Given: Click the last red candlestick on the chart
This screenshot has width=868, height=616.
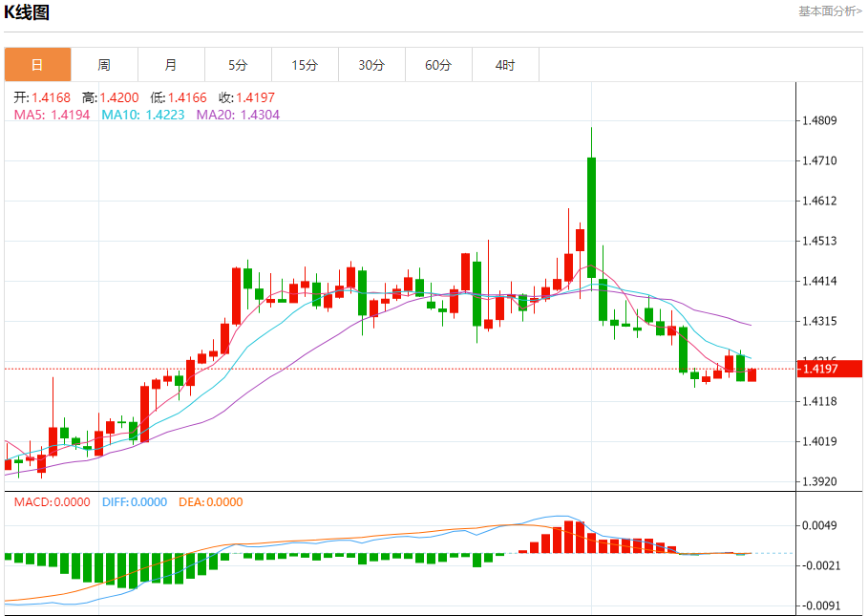Looking at the screenshot, I should point(752,375).
